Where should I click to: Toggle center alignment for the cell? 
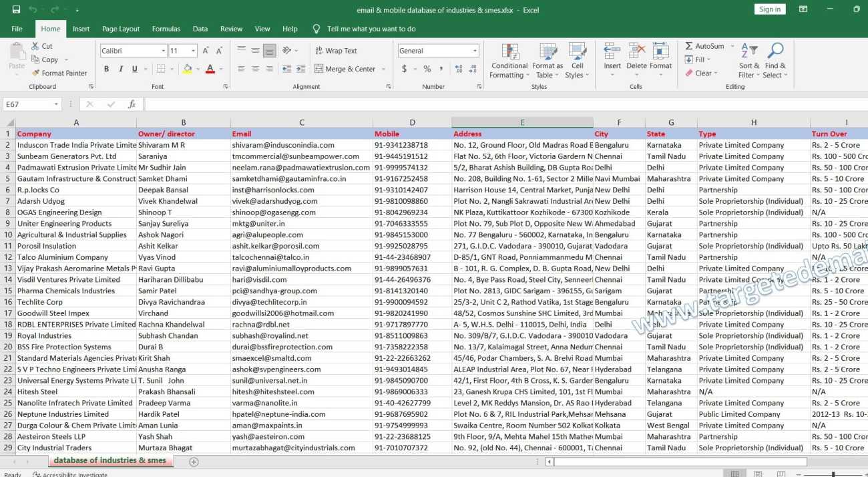pos(254,69)
